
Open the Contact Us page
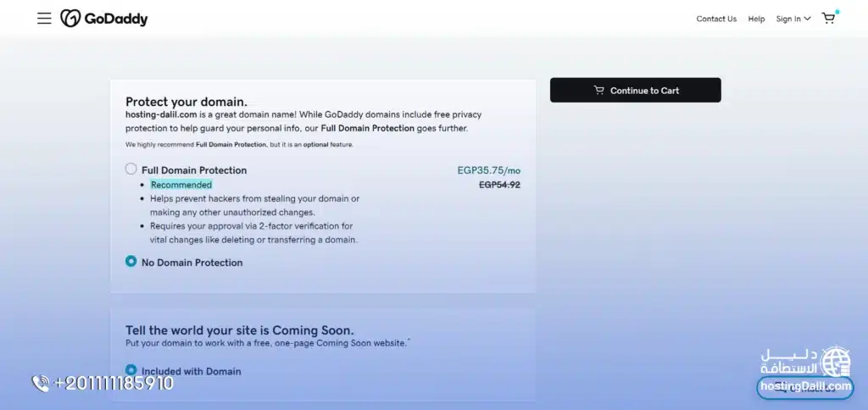[x=716, y=19]
